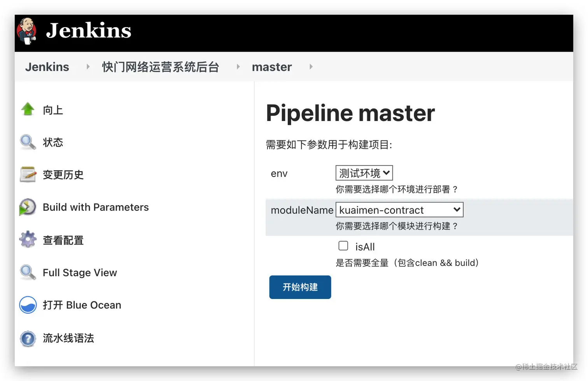
Task: Expand the arrow after 快门网络运营系统后台 breadcrumb
Action: 238,66
